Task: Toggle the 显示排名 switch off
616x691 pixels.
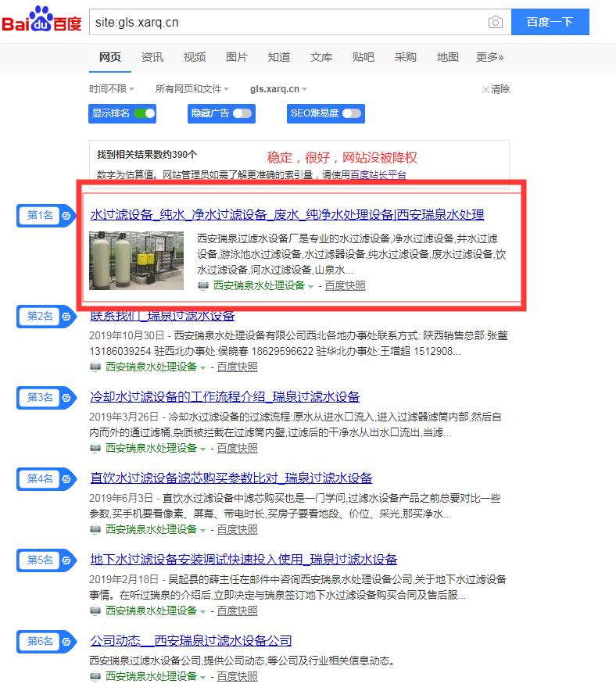Action: click(145, 113)
